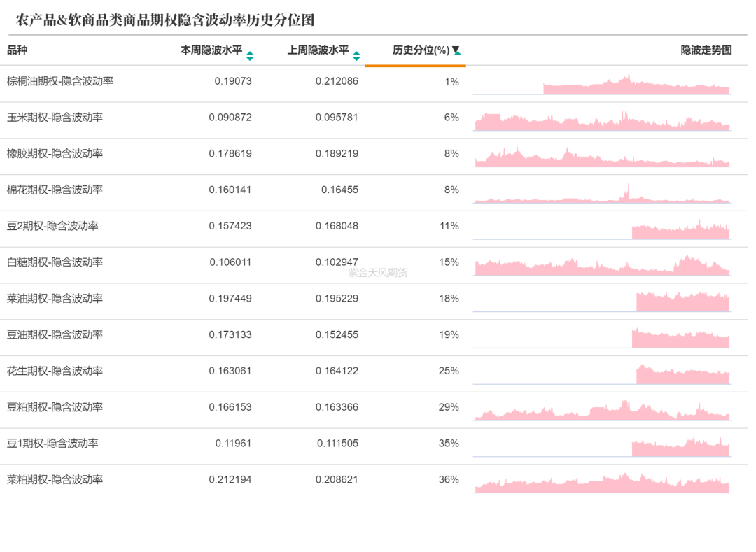Click the value 0.208621 for 菜粕期权

[337, 479]
